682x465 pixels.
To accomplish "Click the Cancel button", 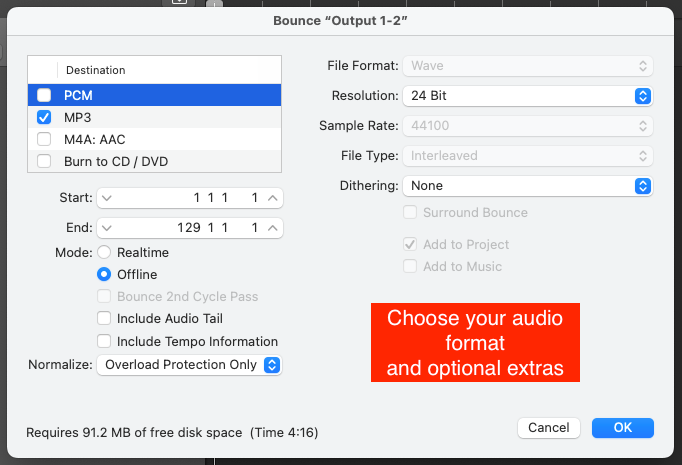I will pos(548,428).
